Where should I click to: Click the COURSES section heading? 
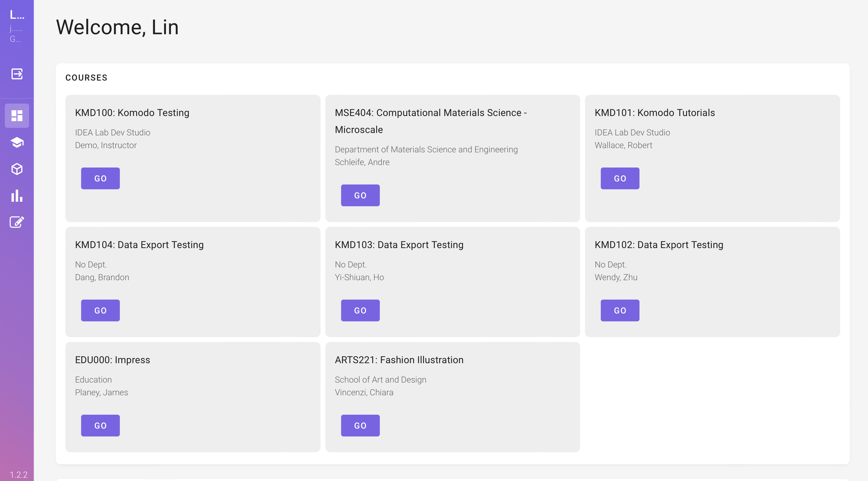click(x=86, y=78)
